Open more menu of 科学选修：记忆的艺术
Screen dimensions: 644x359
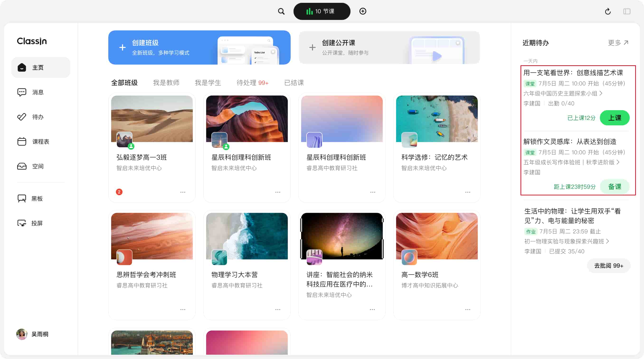point(468,192)
